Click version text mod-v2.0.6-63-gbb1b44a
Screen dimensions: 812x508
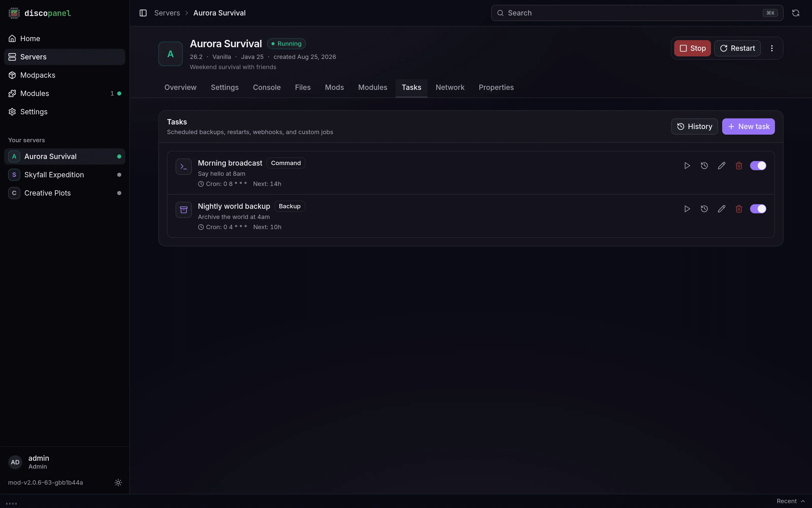[x=46, y=482]
